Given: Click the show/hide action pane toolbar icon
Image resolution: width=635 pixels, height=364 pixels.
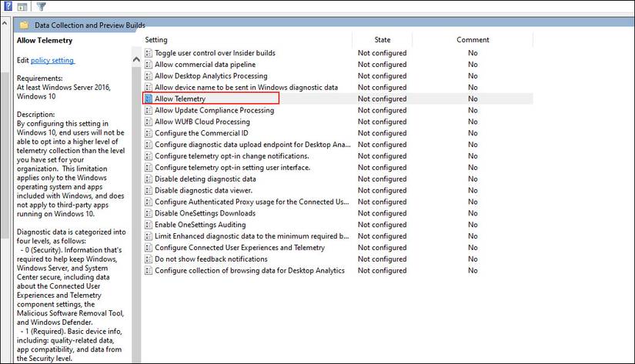Looking at the screenshot, I should pos(22,6).
